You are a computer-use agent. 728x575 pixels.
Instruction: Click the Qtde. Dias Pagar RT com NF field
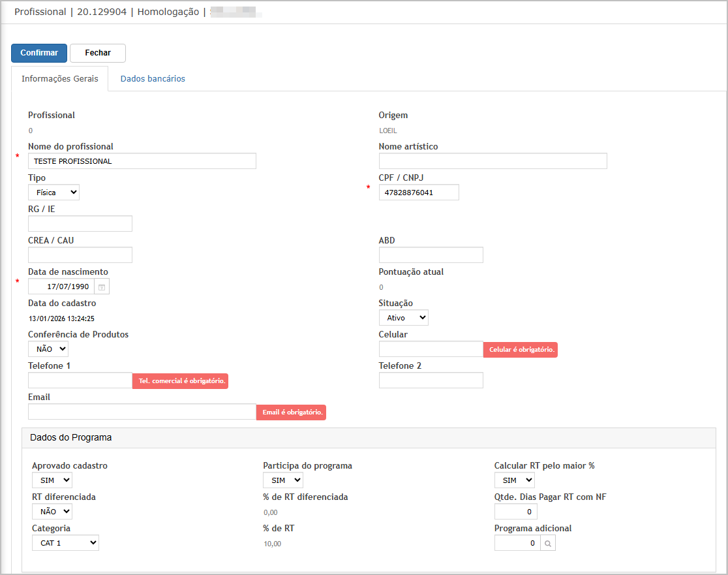(515, 512)
